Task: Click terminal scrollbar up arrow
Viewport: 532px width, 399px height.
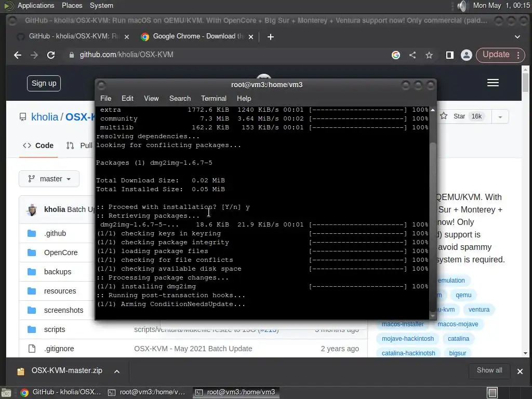Action: coord(433,110)
